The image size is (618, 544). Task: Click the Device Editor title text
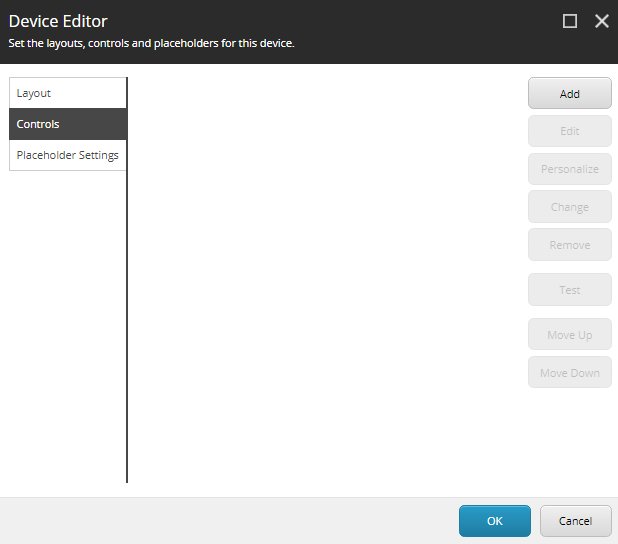pyautogui.click(x=58, y=21)
